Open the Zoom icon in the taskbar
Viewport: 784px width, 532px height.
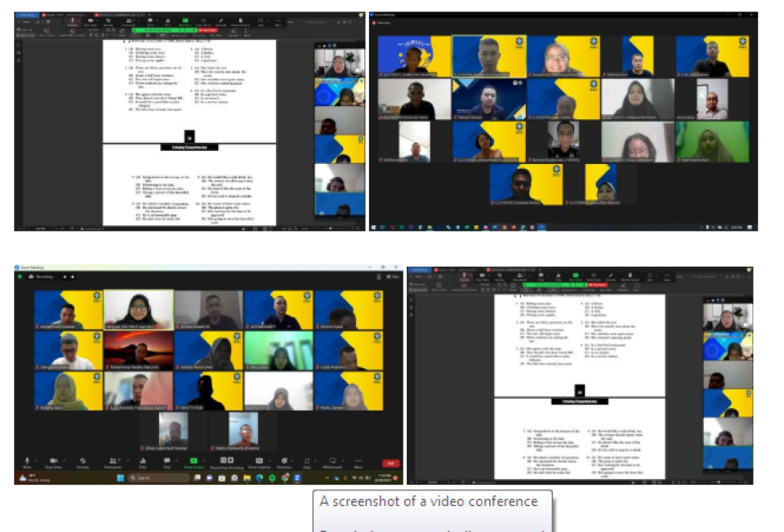297,478
